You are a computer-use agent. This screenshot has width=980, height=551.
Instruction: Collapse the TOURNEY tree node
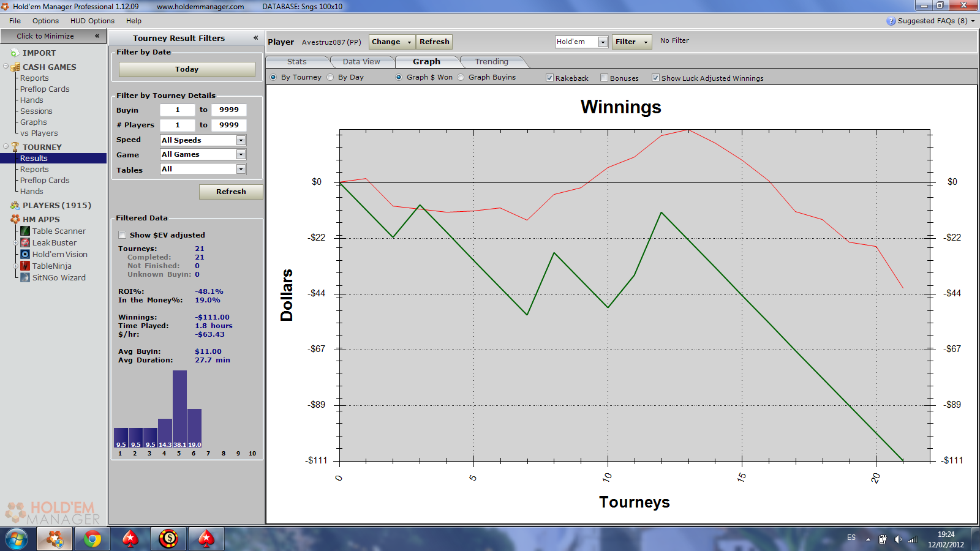pyautogui.click(x=6, y=146)
